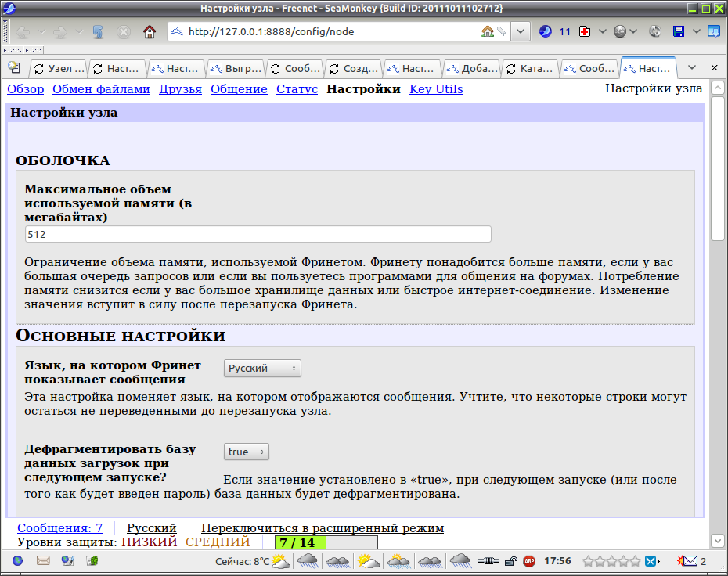Switch to the Созд… tab

click(x=354, y=69)
